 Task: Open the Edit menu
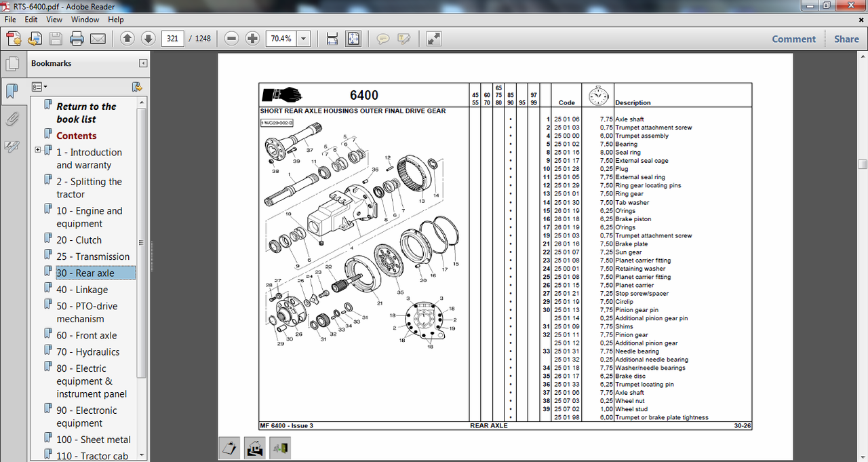click(x=31, y=20)
